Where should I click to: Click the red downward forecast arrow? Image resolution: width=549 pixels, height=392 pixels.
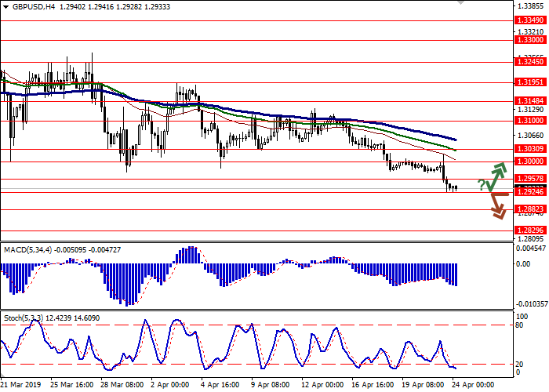tap(496, 206)
